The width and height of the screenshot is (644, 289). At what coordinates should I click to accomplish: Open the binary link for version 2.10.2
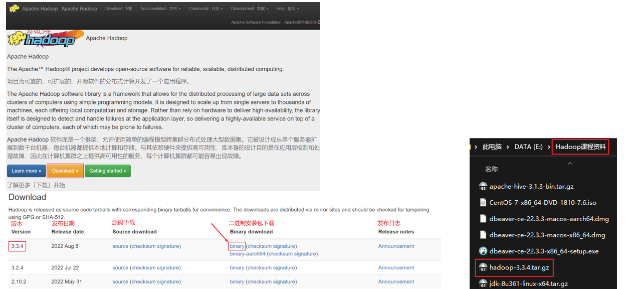point(237,282)
